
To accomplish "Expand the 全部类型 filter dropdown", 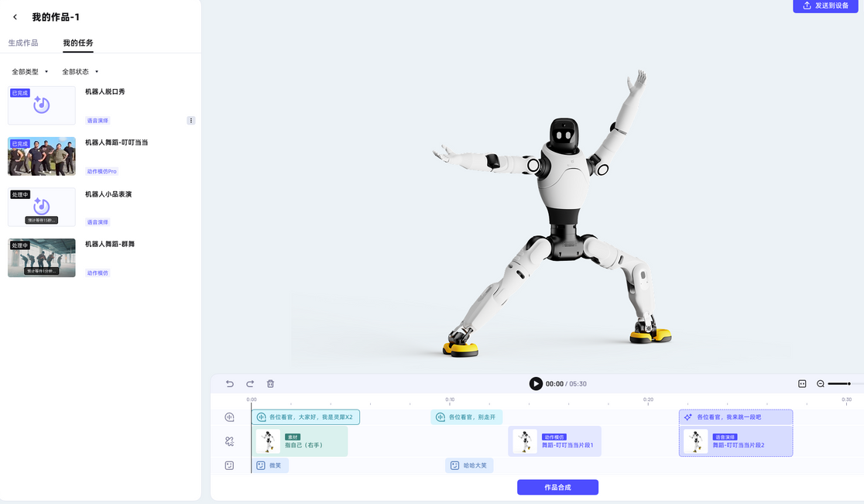I will tap(30, 72).
